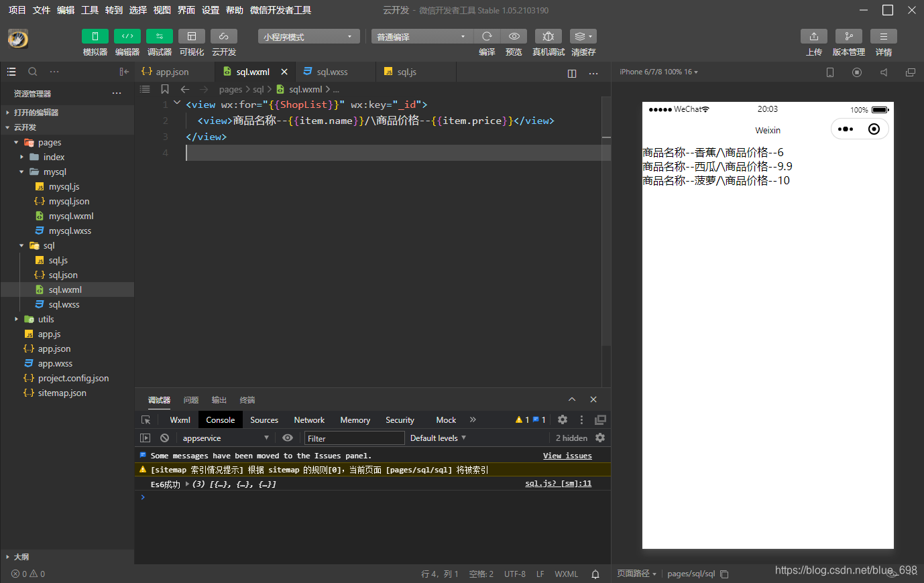Close the sql.wxml tab
The image size is (924, 583).
(x=284, y=72)
